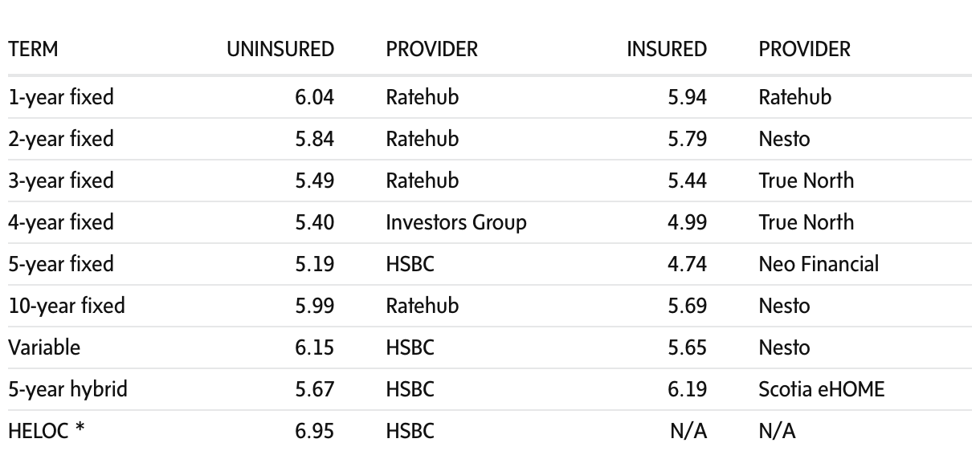Screen dimensions: 980x459
Task: Open Neo Financial provider link
Action: pos(819,264)
